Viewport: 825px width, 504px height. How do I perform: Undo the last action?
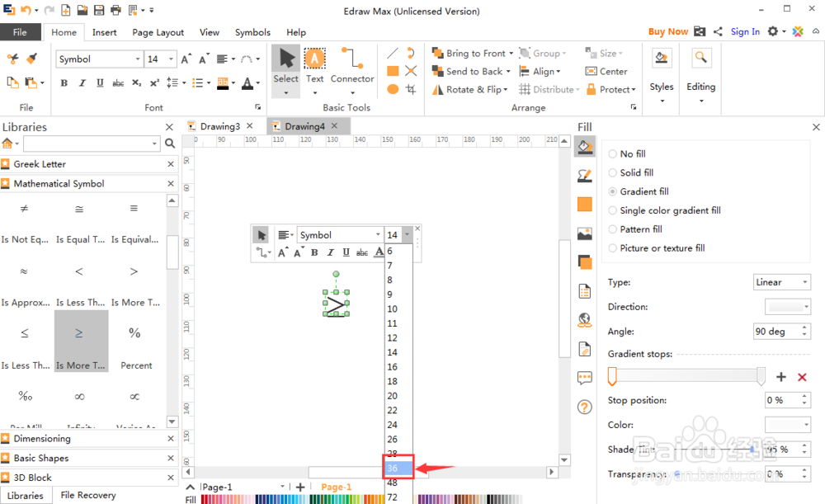tap(26, 10)
